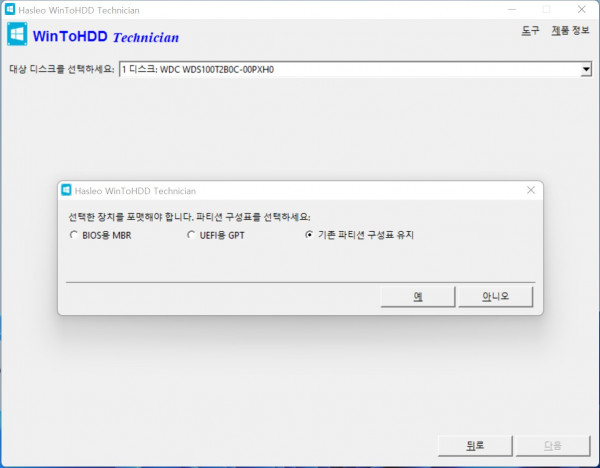Close the partition scheme dialog
This screenshot has height=468, width=600.
531,190
